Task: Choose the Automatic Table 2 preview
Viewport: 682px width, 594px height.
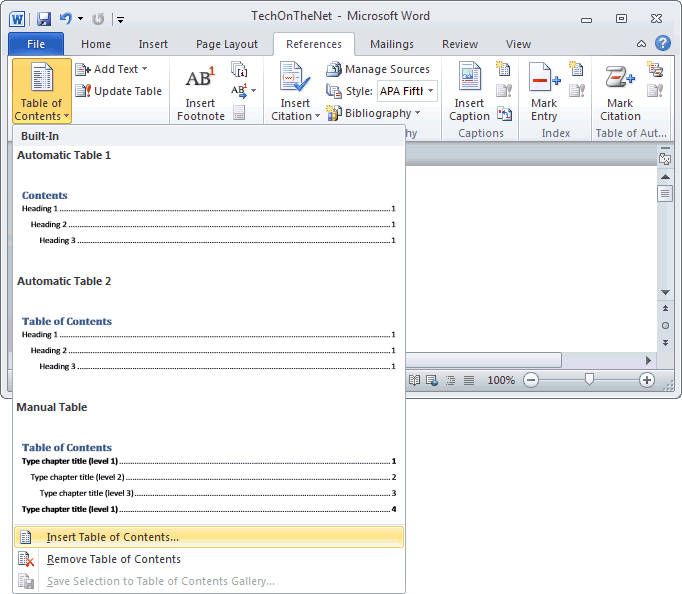Action: [209, 335]
